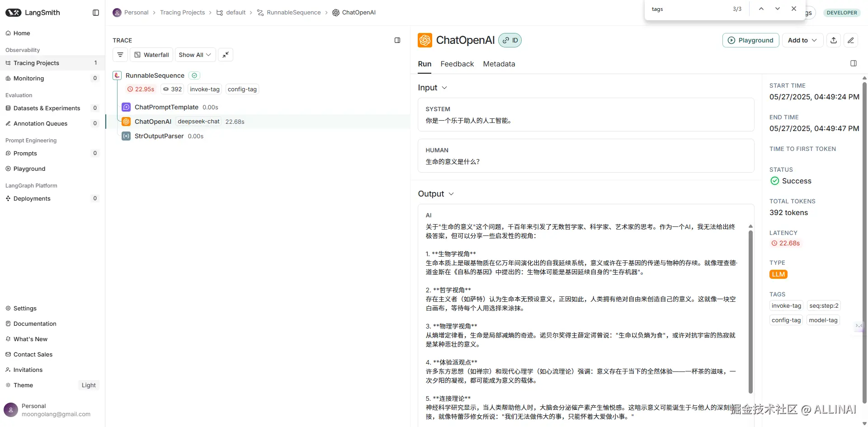
Task: Open Annotation Queues
Action: click(x=52, y=123)
